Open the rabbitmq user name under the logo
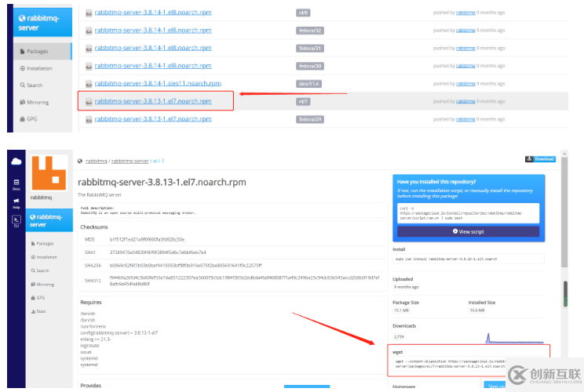The width and height of the screenshot is (584, 392). (41, 198)
